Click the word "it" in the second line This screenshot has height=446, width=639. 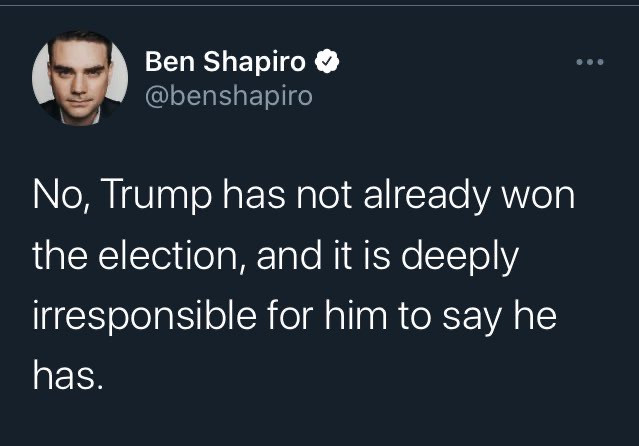coord(342,256)
